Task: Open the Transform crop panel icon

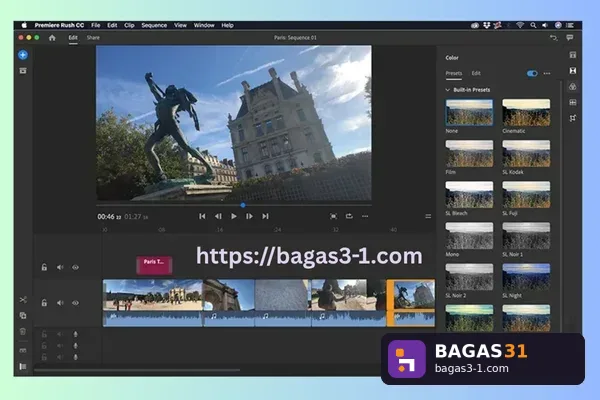Action: (573, 118)
